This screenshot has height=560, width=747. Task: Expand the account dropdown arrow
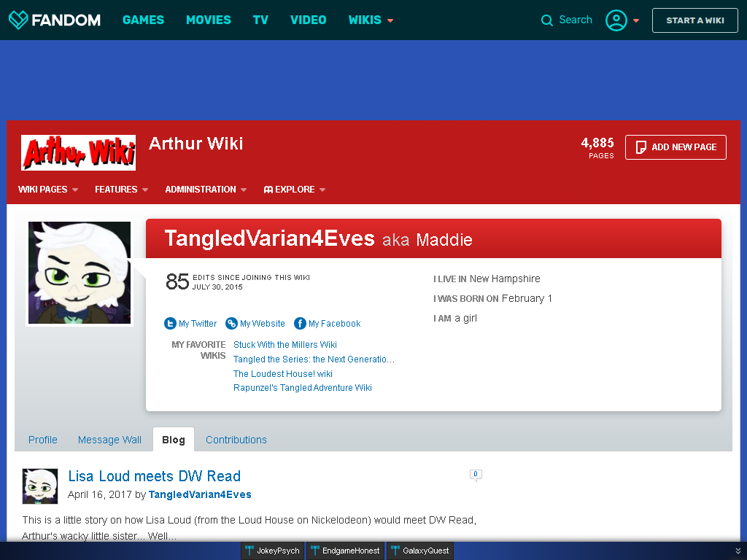[636, 20]
